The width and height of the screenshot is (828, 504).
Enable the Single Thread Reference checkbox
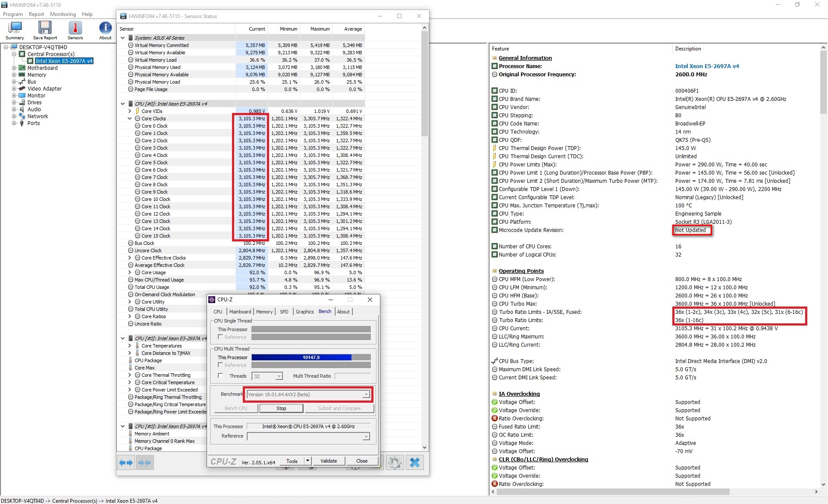(x=221, y=337)
